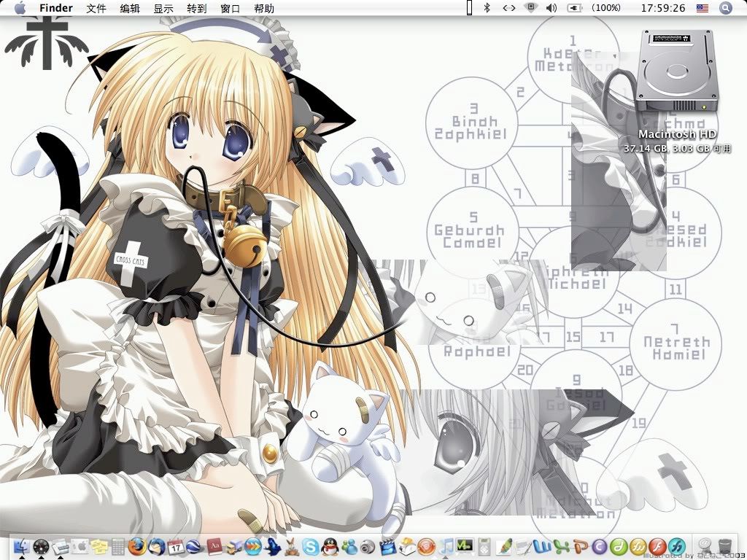Launch Microsoft Excel from the dock
Viewport: 747px width, 560px height.
pyautogui.click(x=561, y=546)
